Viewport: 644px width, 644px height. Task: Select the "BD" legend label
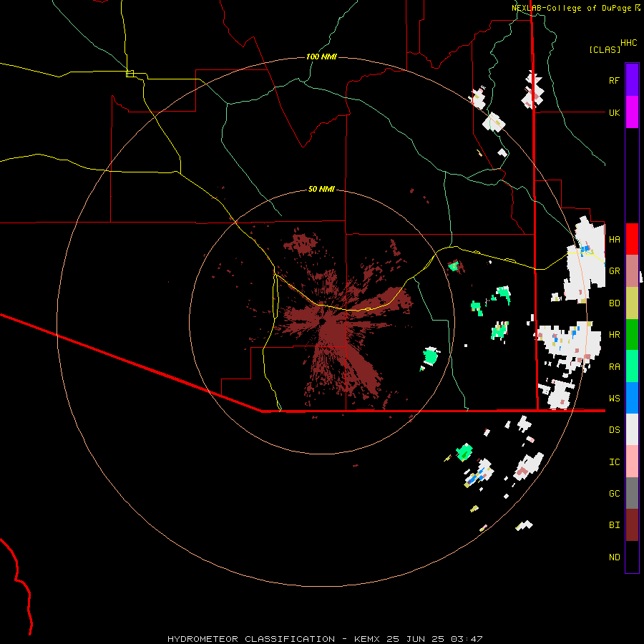tap(614, 303)
